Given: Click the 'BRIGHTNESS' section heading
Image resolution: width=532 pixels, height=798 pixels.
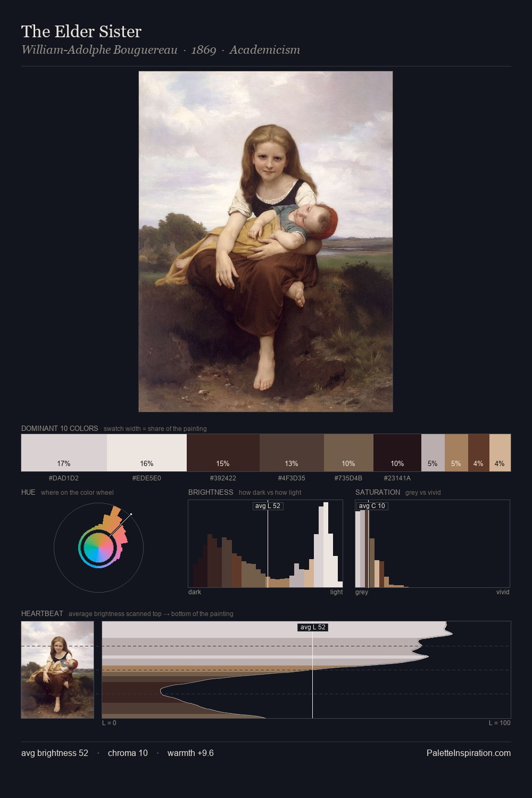Looking at the screenshot, I should [211, 492].
